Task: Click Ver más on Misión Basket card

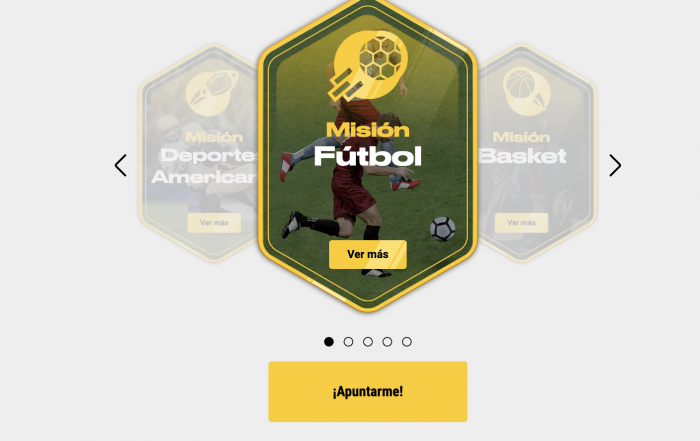Action: click(521, 223)
